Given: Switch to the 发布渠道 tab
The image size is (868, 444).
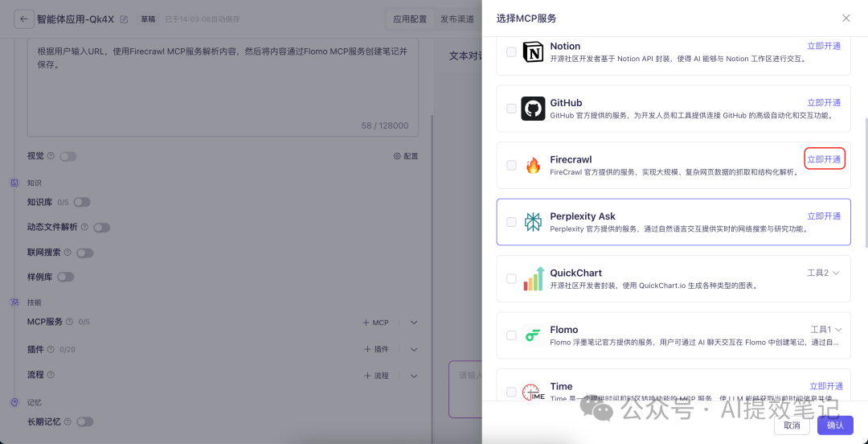Looking at the screenshot, I should point(457,19).
